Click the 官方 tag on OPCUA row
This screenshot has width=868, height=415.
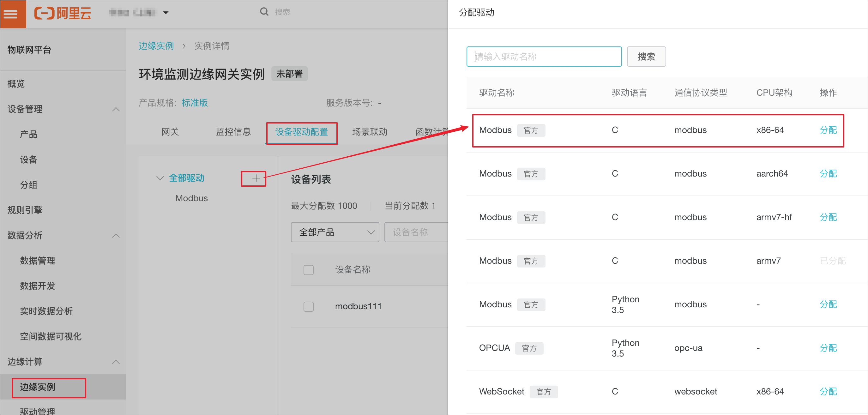tap(529, 348)
